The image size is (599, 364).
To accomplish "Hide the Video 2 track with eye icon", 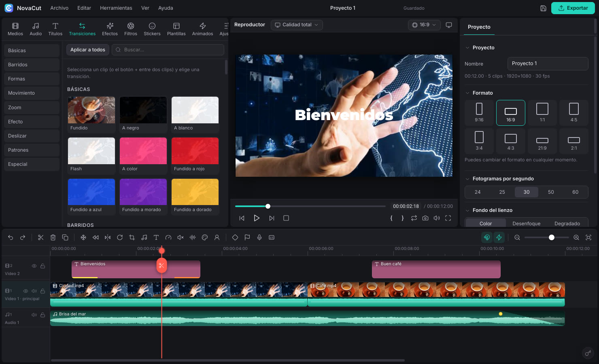I will (x=34, y=266).
